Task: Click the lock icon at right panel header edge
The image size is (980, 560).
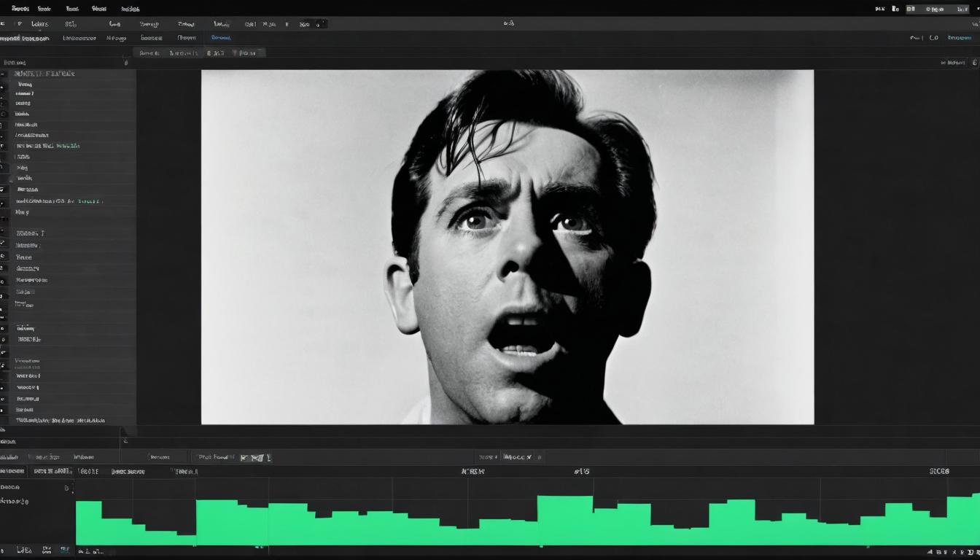Action: [975, 63]
